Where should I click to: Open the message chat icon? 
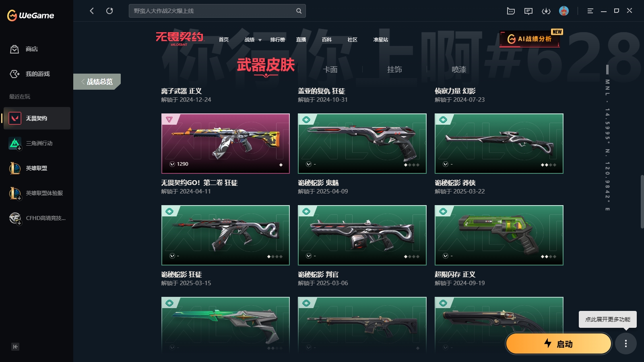pos(528,11)
